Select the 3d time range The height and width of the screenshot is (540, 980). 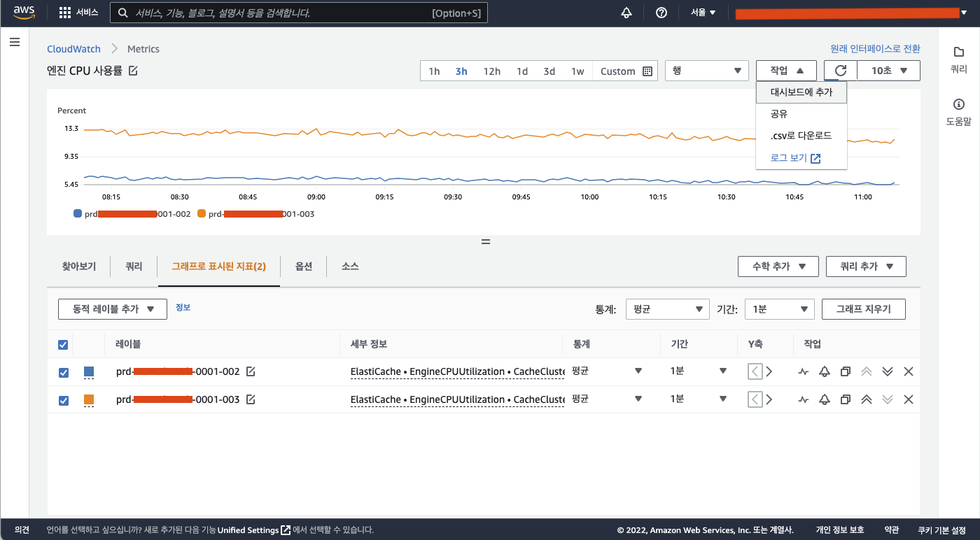(x=549, y=71)
